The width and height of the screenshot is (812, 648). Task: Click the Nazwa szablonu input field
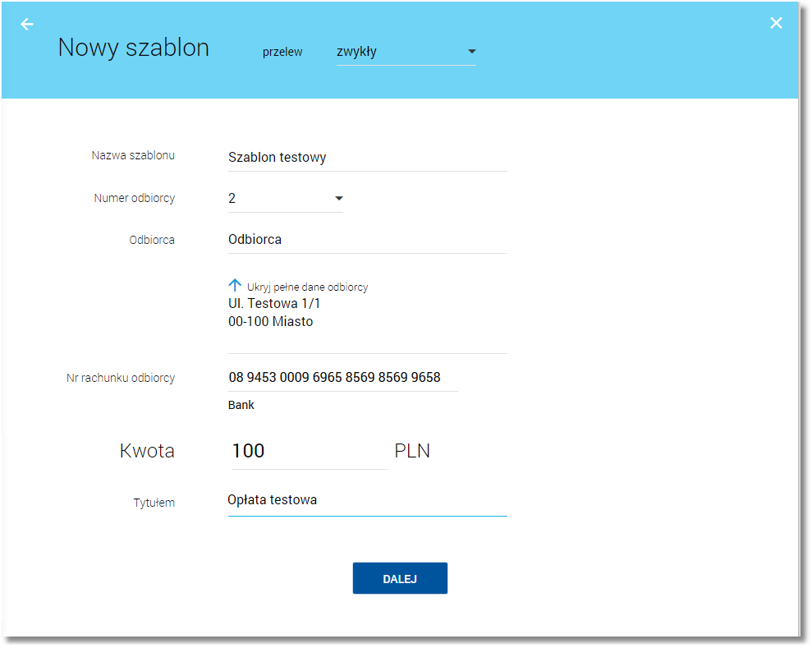(367, 158)
